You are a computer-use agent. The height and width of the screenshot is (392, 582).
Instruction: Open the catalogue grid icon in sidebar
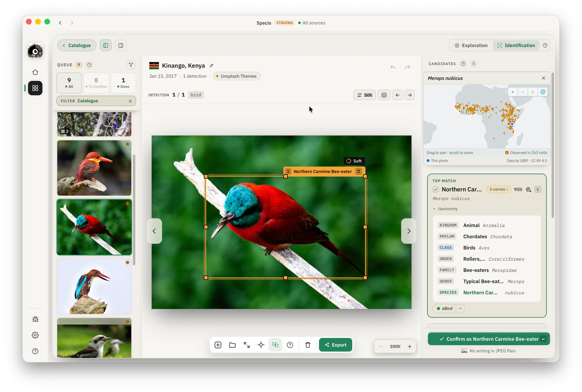[35, 88]
